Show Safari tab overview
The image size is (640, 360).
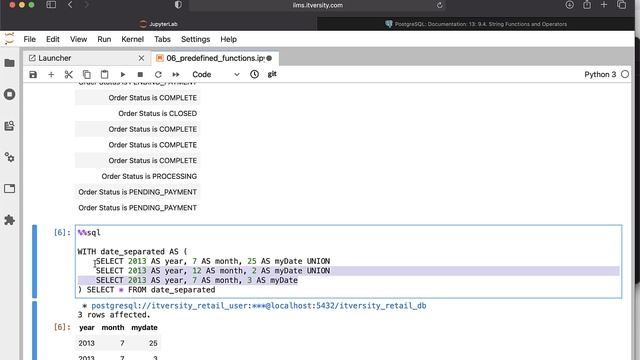click(622, 5)
